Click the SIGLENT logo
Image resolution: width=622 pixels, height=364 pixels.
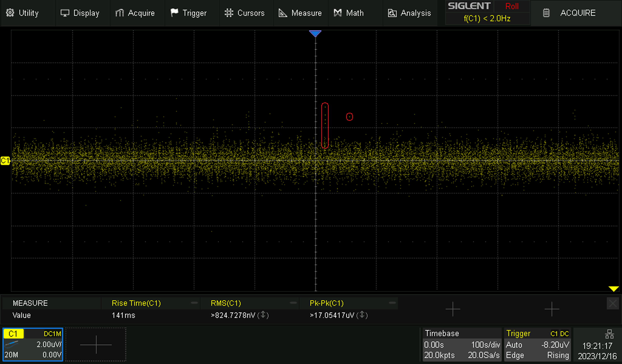[469, 6]
